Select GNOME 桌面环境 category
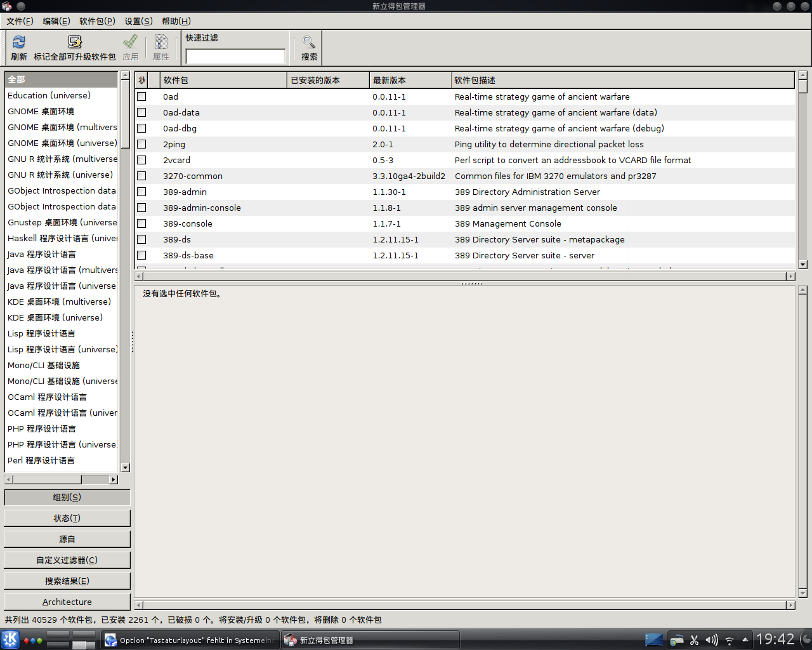 61,111
